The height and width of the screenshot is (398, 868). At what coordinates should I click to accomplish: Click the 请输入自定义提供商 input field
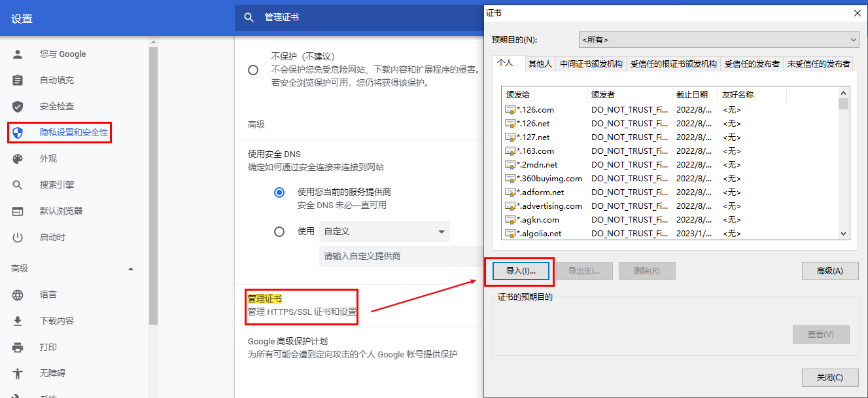click(x=400, y=257)
